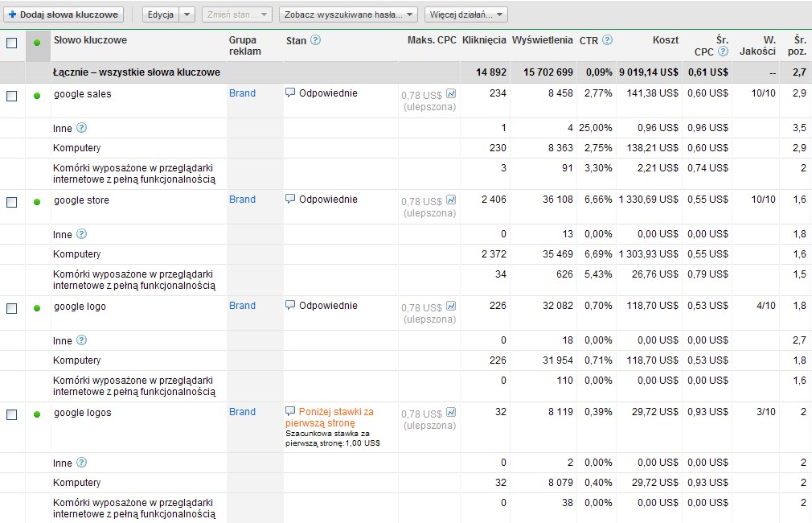This screenshot has height=523, width=812.
Task: Sort by Maks. CPC column header
Action: 432,40
